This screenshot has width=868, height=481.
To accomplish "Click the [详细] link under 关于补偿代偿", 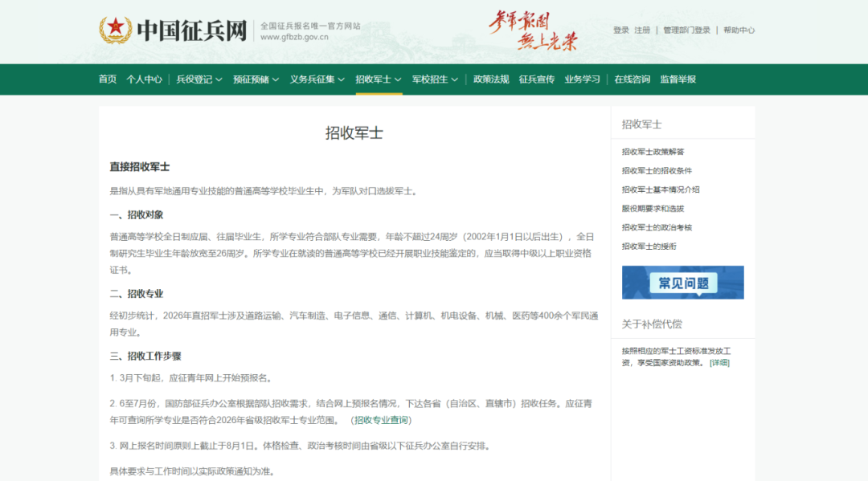I will [x=719, y=363].
